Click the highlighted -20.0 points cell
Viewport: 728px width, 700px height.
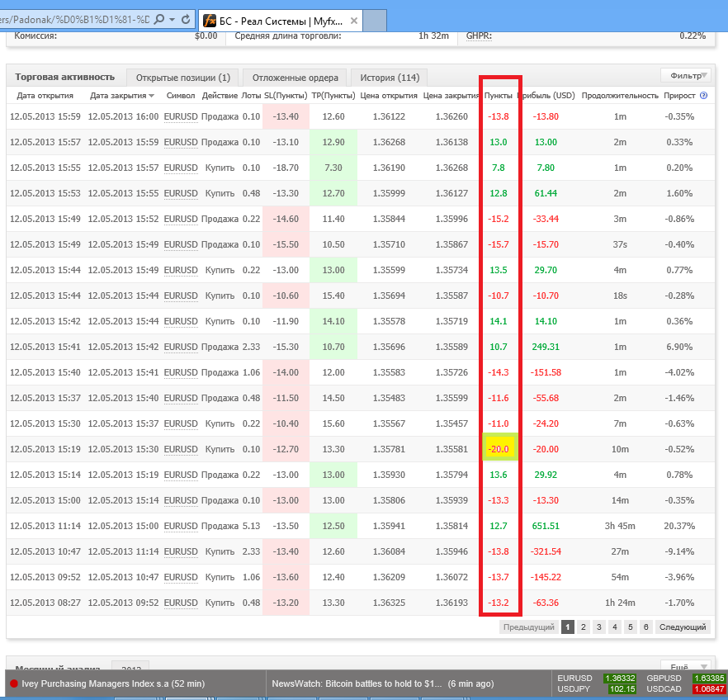[x=499, y=447]
